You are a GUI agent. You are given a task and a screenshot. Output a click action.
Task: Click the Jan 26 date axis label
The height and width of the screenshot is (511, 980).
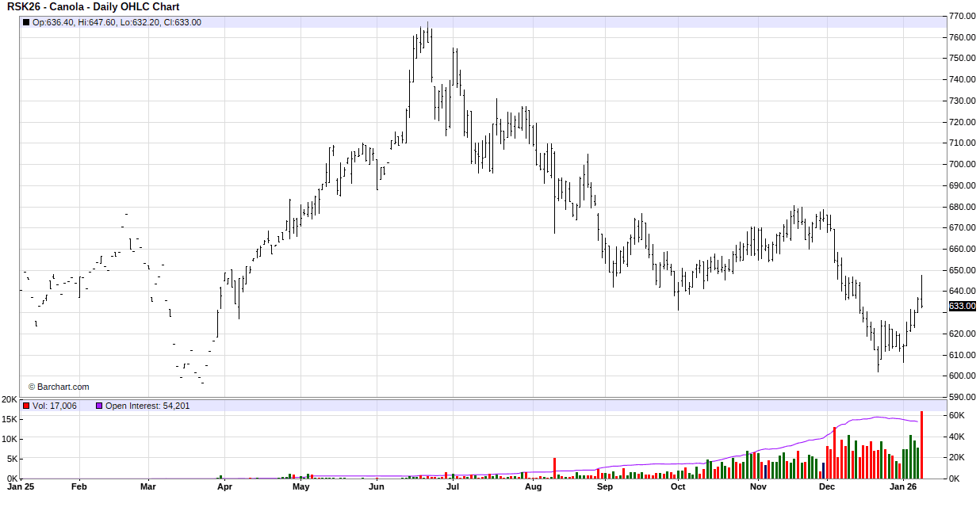pyautogui.click(x=904, y=487)
